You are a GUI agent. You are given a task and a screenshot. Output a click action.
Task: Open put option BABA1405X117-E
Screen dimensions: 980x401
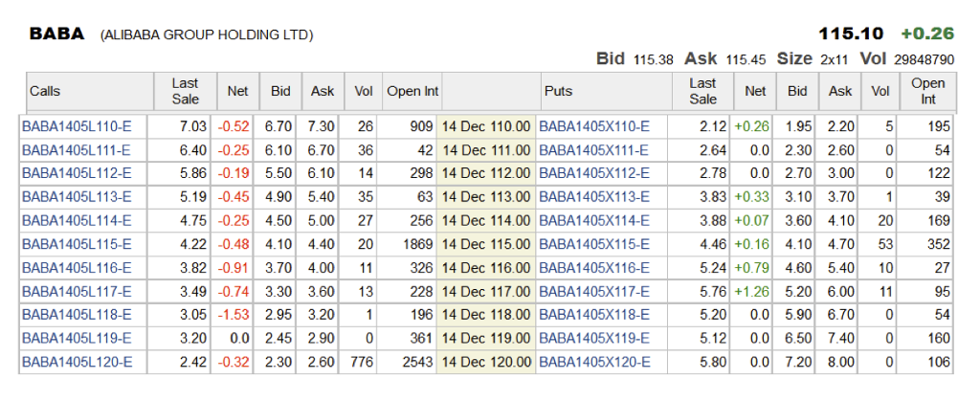[x=594, y=292]
